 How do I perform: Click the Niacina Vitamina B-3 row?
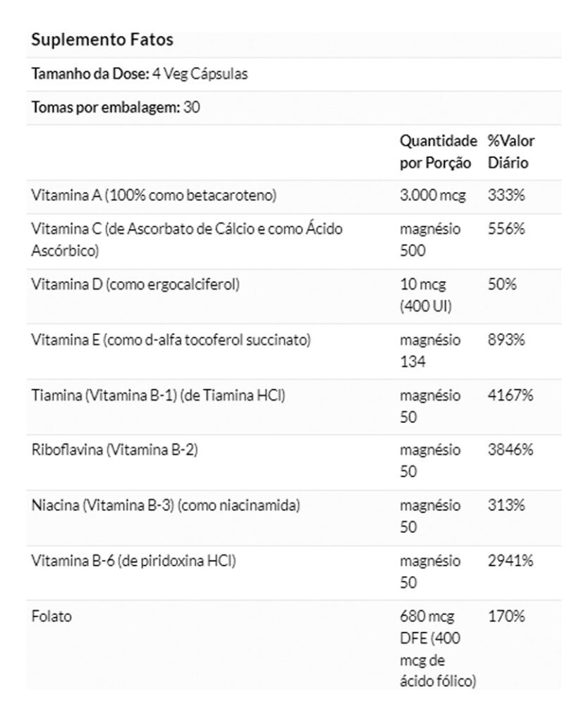(x=294, y=518)
